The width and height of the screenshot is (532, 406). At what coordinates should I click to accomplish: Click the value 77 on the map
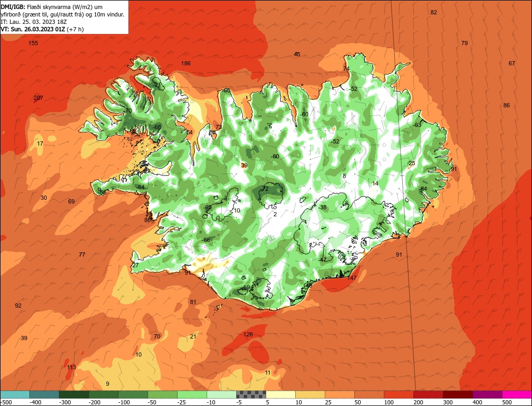coord(82,255)
